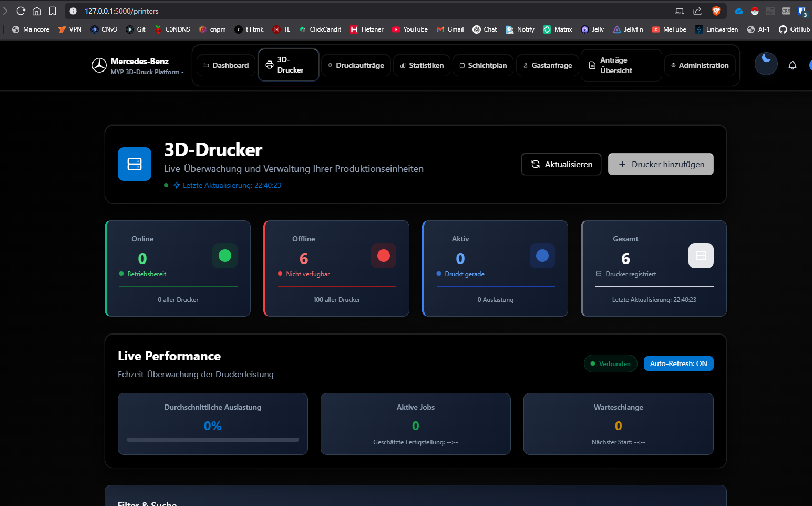
Task: Click the Drucker hinzufügen button
Action: point(661,164)
